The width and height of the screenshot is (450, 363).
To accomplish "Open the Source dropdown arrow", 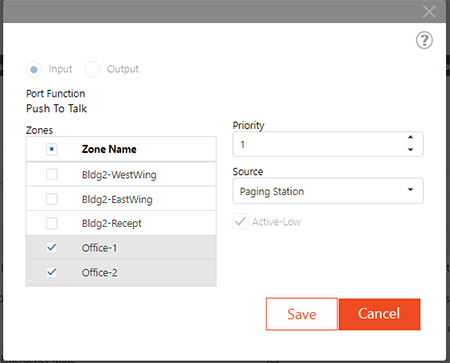I will tap(410, 190).
